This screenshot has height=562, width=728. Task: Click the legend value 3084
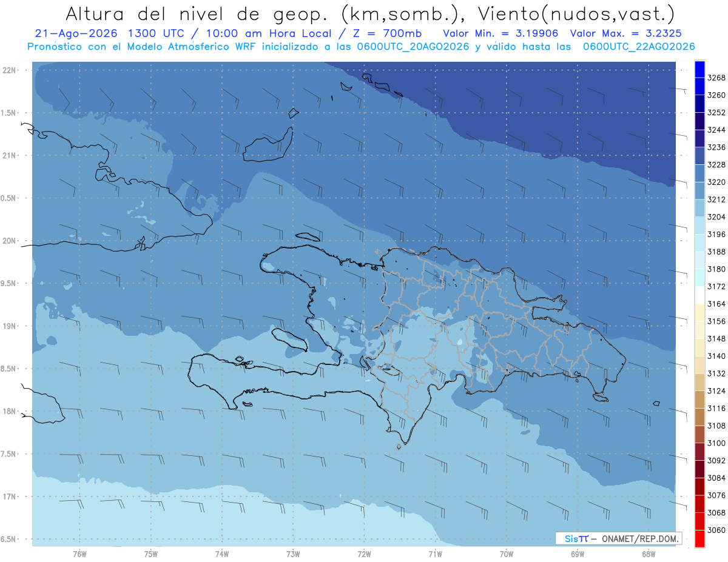[x=716, y=478]
